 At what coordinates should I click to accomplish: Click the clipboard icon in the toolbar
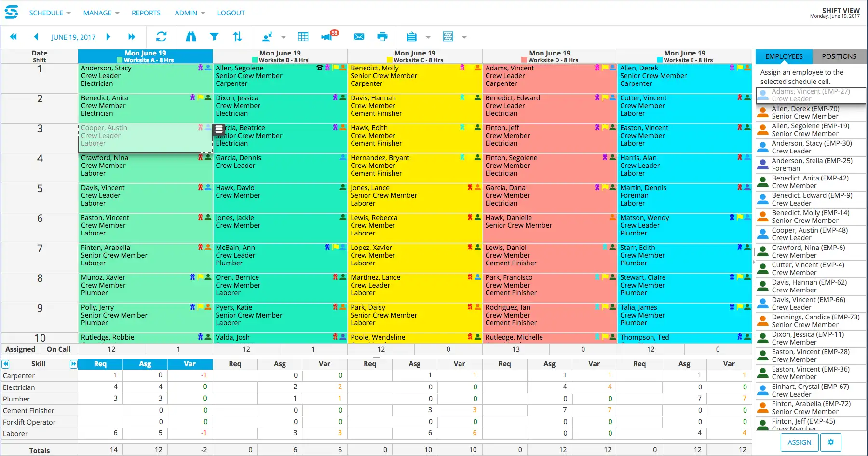(411, 37)
